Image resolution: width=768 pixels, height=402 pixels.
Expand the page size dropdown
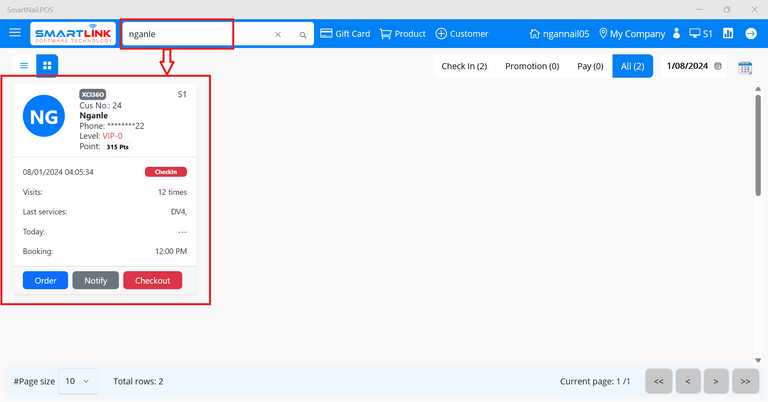tap(79, 381)
